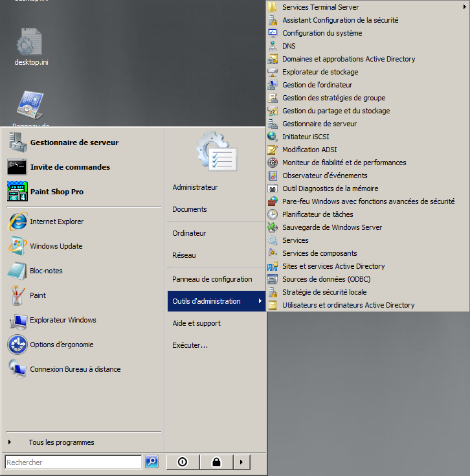Open Internet Explorer from pinned icon
Screen dimensions: 470x476
[x=17, y=221]
